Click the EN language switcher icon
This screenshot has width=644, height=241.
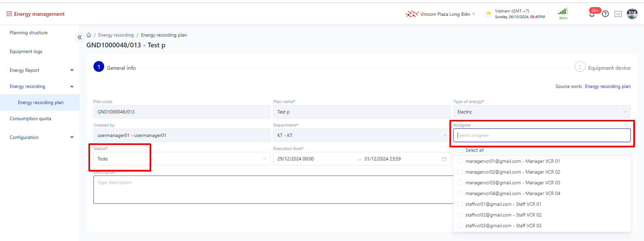(618, 14)
